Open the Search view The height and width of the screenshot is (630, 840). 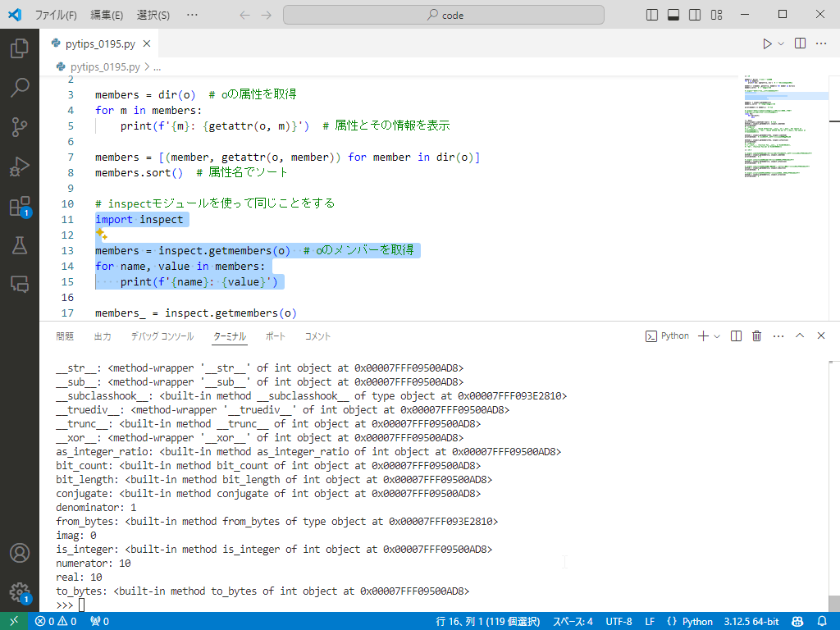click(x=21, y=84)
